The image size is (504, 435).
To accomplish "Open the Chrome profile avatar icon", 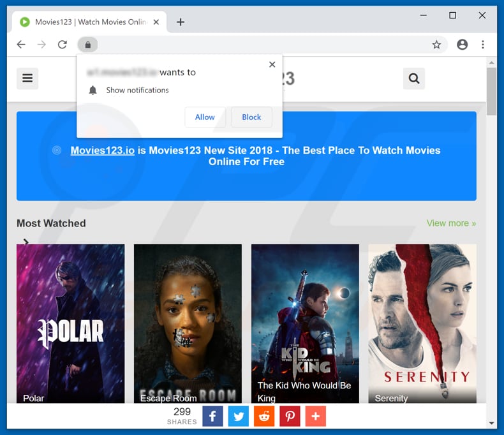I will (463, 45).
